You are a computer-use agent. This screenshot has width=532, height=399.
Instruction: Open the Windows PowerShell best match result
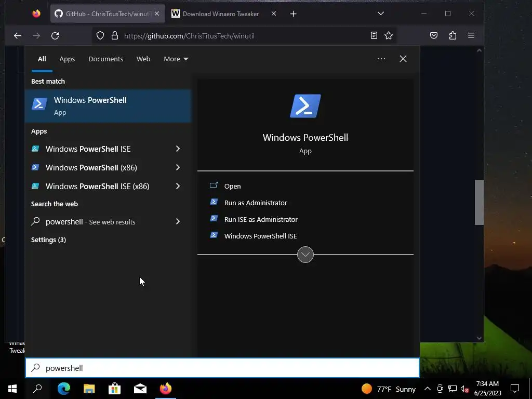108,106
